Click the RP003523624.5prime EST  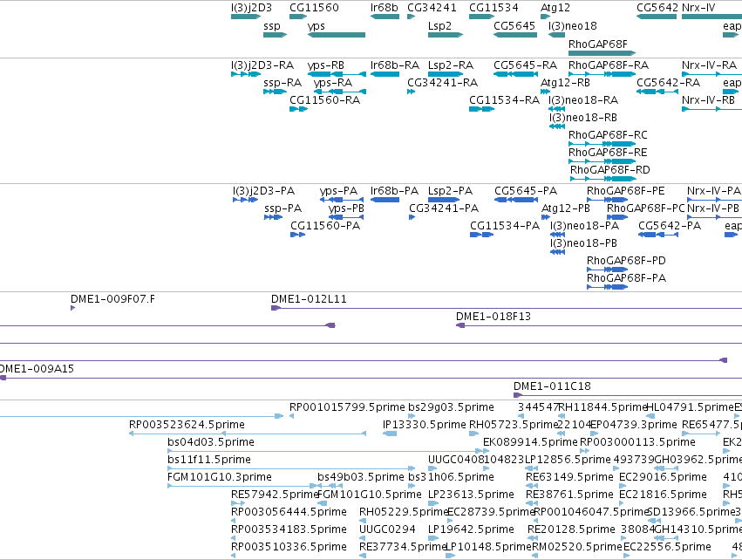click(248, 434)
